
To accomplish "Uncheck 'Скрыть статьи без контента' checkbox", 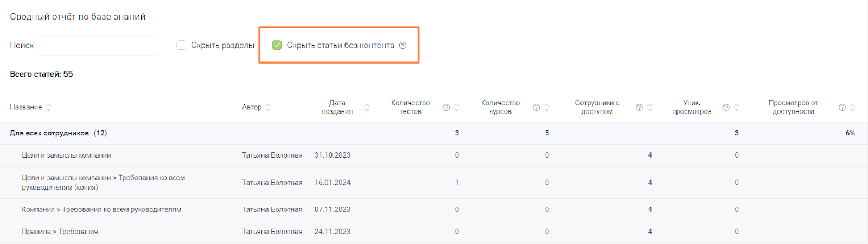I will click(277, 45).
